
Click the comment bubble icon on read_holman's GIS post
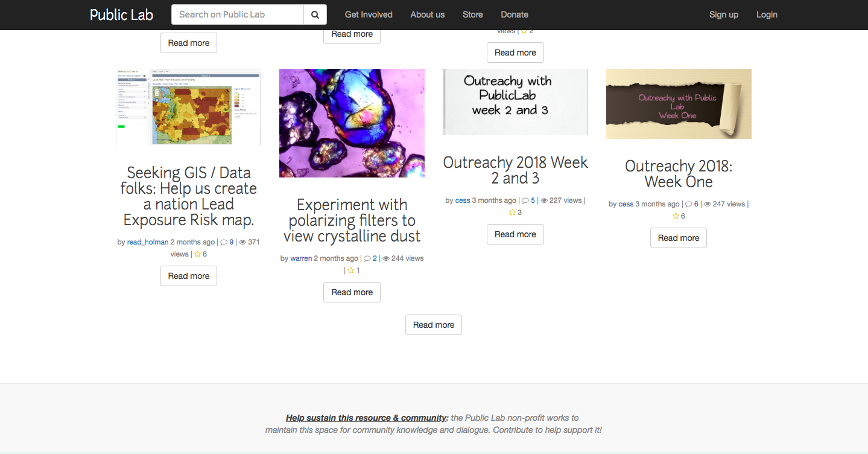pyautogui.click(x=223, y=241)
